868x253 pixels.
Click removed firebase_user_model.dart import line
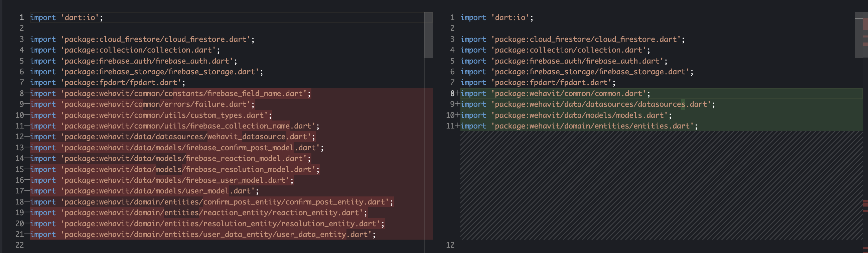[162, 180]
